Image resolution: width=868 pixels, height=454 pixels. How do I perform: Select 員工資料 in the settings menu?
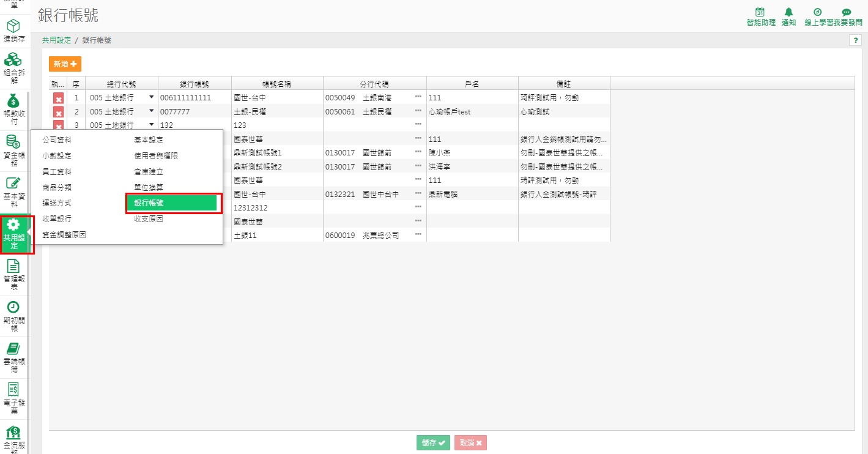pos(57,172)
